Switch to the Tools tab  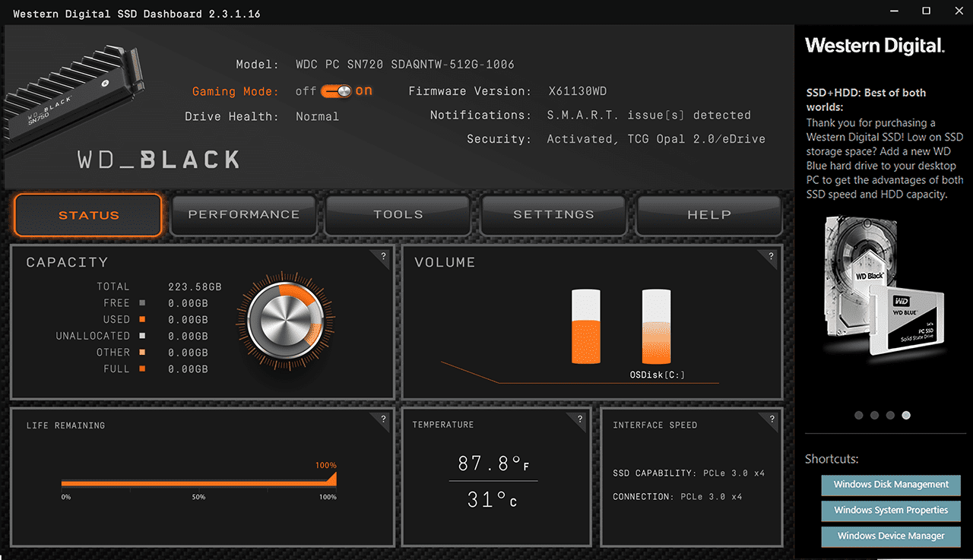click(x=398, y=215)
